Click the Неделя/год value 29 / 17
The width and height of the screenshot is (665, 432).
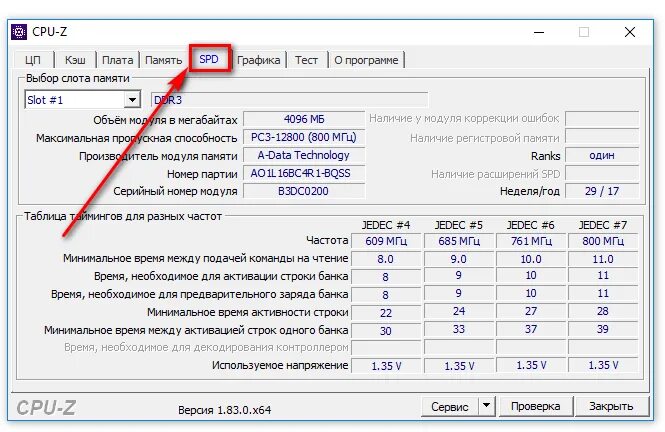tap(602, 191)
